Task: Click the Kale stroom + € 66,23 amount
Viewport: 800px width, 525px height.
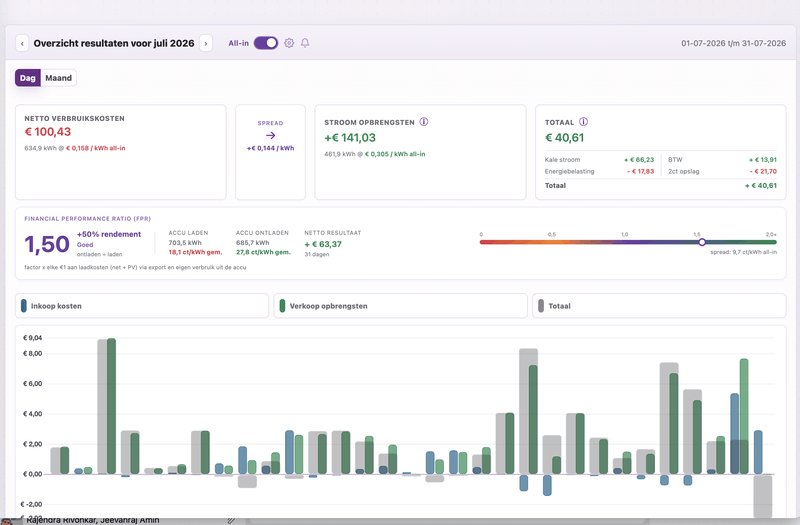Action: (x=639, y=160)
